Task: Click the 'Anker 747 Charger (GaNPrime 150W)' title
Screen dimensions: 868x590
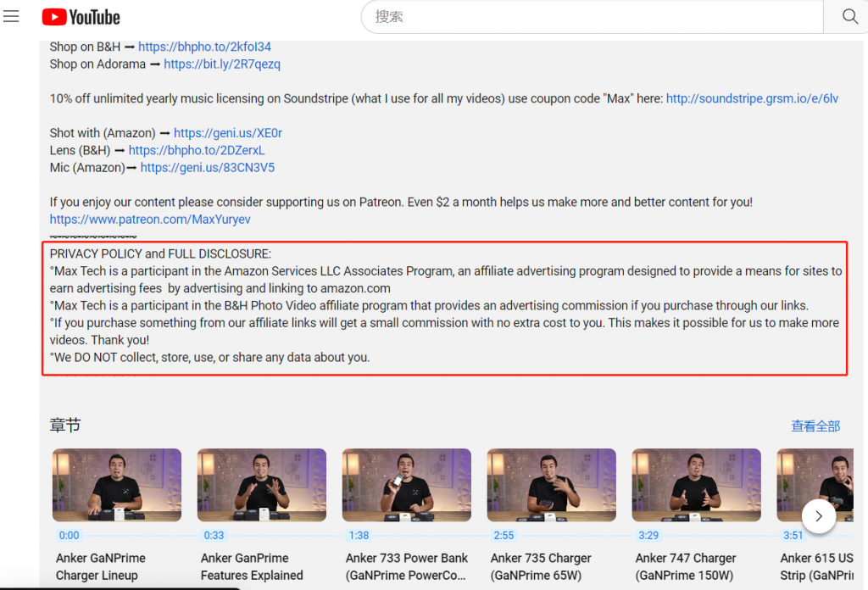Action: [x=686, y=567]
